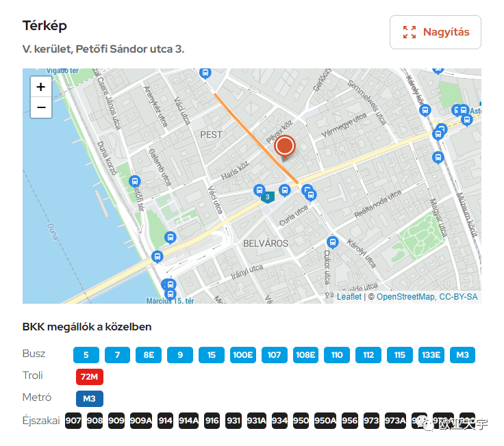The height and width of the screenshot is (446, 504).
Task: Select night line 950A badge
Action: [325, 421]
